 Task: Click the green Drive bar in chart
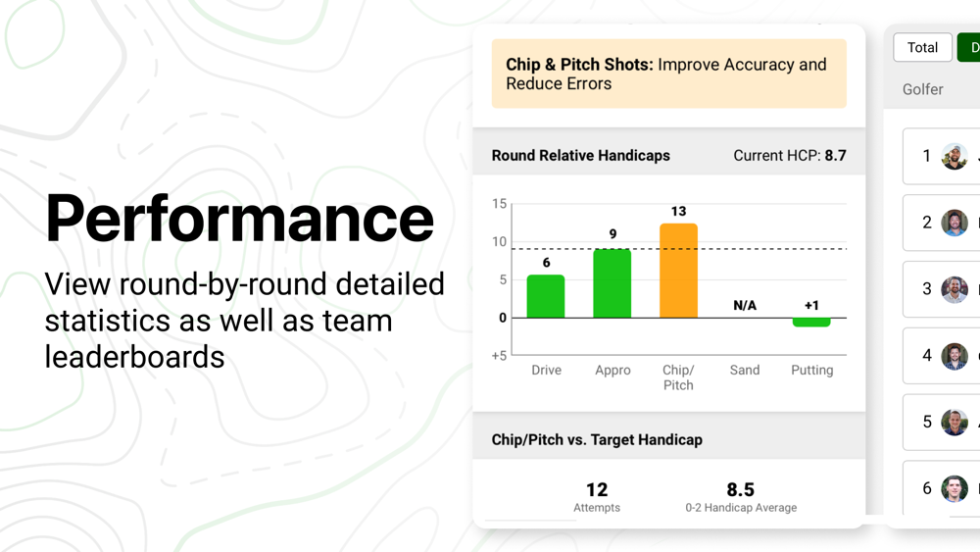[546, 296]
